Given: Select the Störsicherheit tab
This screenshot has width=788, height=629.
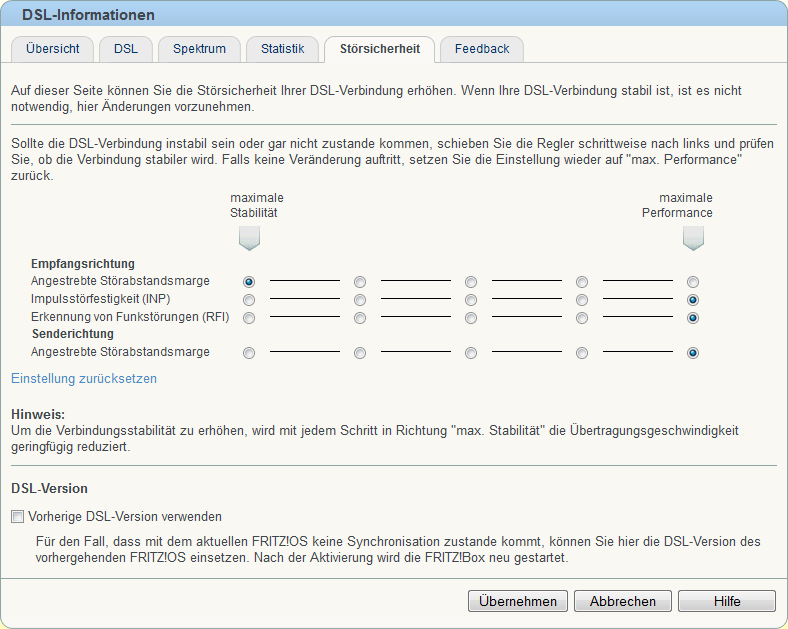Looking at the screenshot, I should pos(379,49).
